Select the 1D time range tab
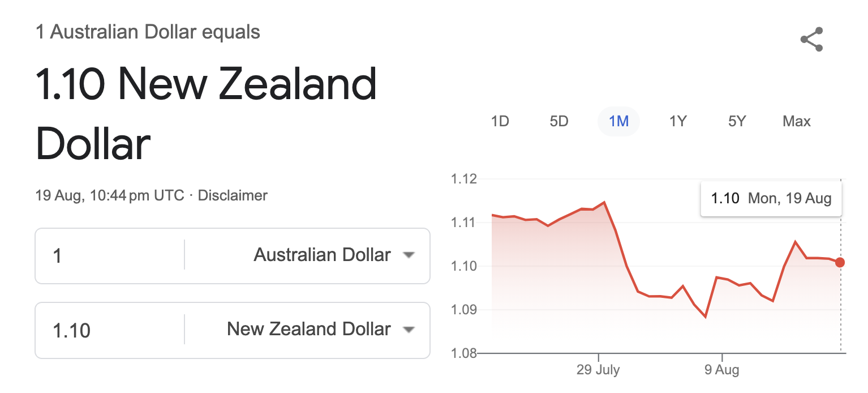The width and height of the screenshot is (868, 393). pos(500,121)
